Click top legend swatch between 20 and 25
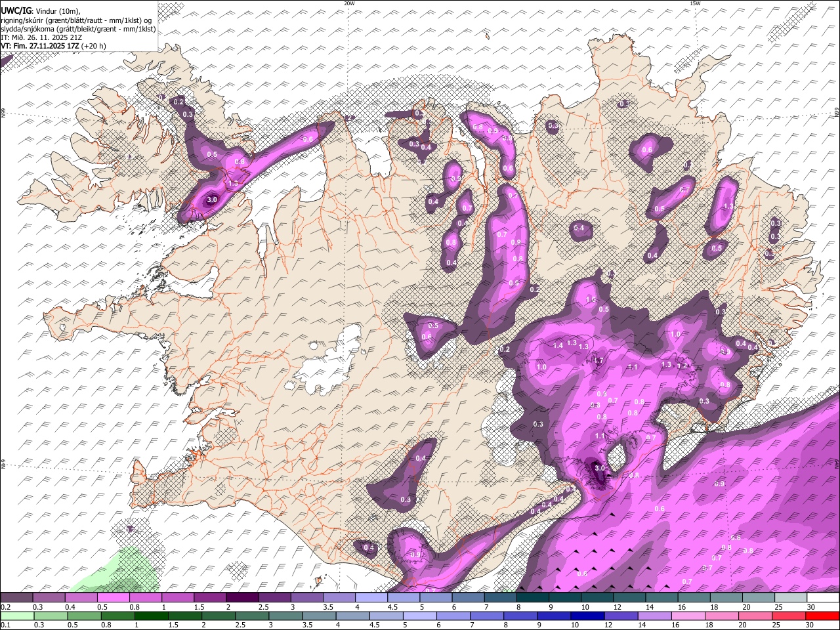840x630 pixels. 759,597
